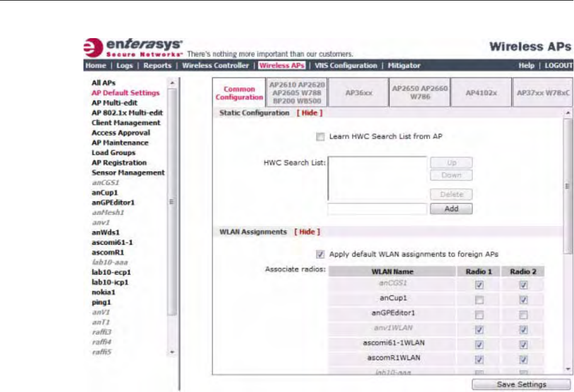574x392 pixels.
Task: Open AP Maintenance in sidebar
Action: tap(120, 143)
